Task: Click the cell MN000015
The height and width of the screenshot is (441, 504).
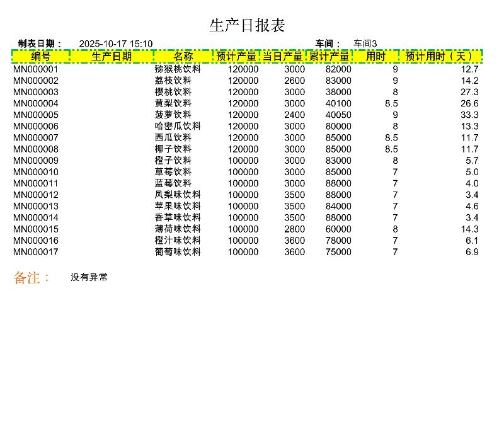Action: pyautogui.click(x=36, y=229)
